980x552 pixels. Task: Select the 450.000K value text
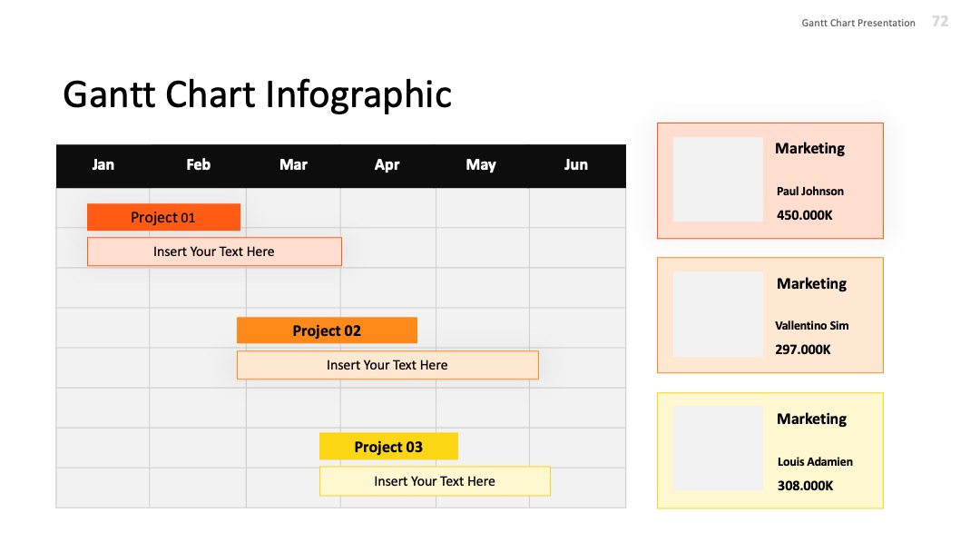[804, 215]
